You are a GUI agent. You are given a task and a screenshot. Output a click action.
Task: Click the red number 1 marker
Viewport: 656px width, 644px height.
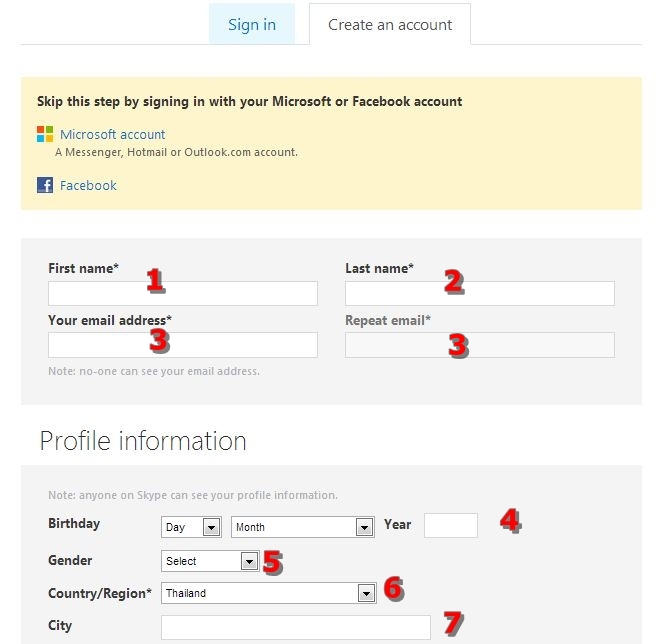coord(155,281)
